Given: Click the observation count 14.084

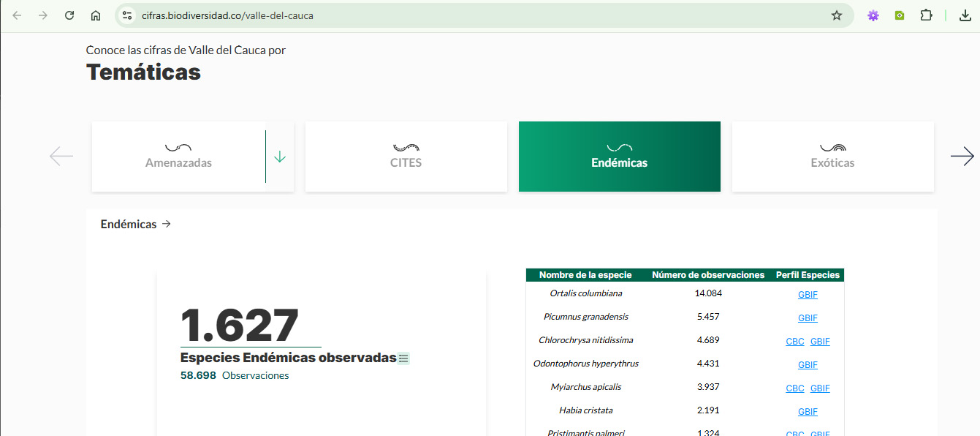Looking at the screenshot, I should coord(708,293).
